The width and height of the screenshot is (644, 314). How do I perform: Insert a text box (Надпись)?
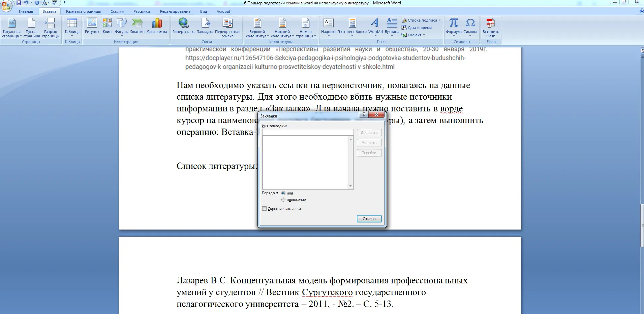click(329, 28)
